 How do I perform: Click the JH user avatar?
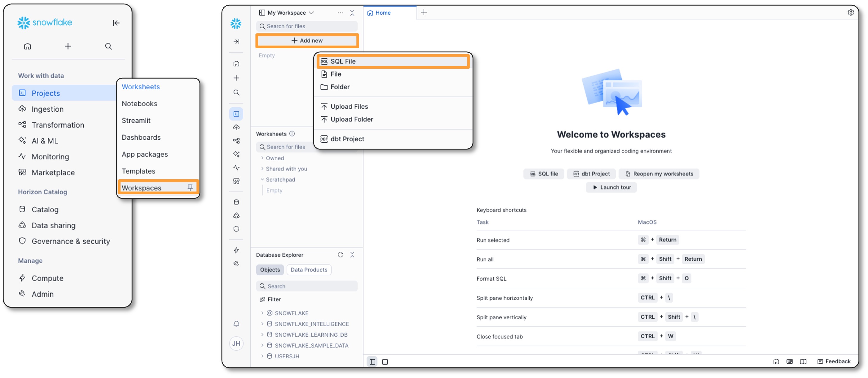pos(236,343)
